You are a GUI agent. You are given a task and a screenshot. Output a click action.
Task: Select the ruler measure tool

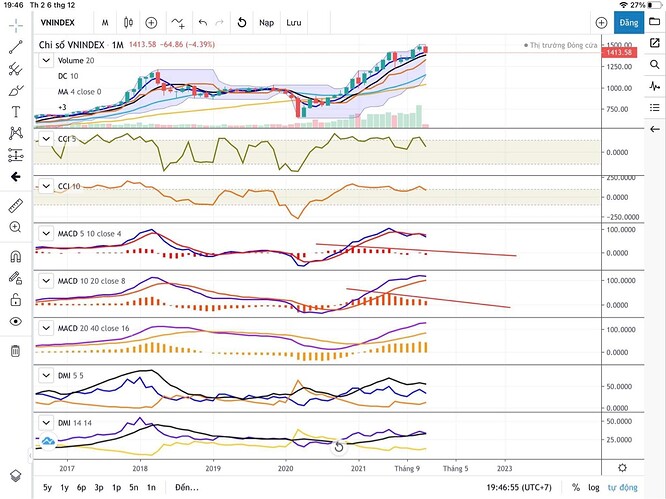tap(15, 205)
